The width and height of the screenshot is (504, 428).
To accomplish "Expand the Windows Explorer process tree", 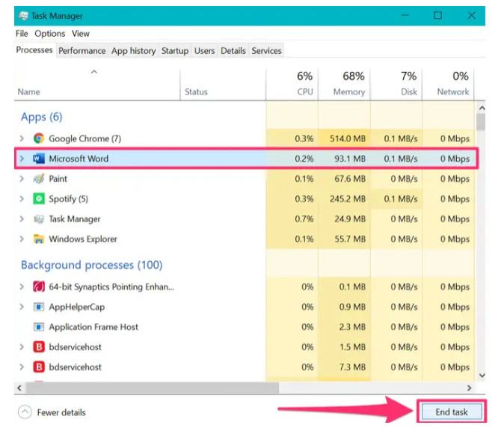I will (22, 239).
